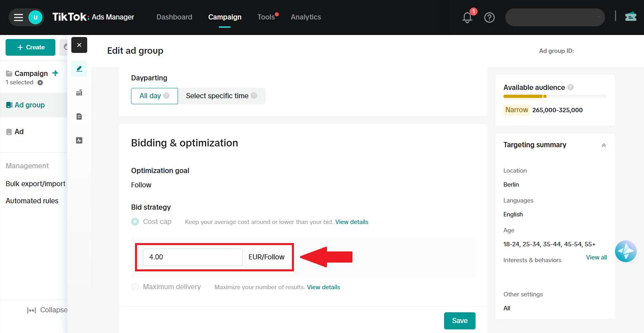This screenshot has height=333, width=644.
Task: Open the Campaign tab
Action: pos(225,17)
